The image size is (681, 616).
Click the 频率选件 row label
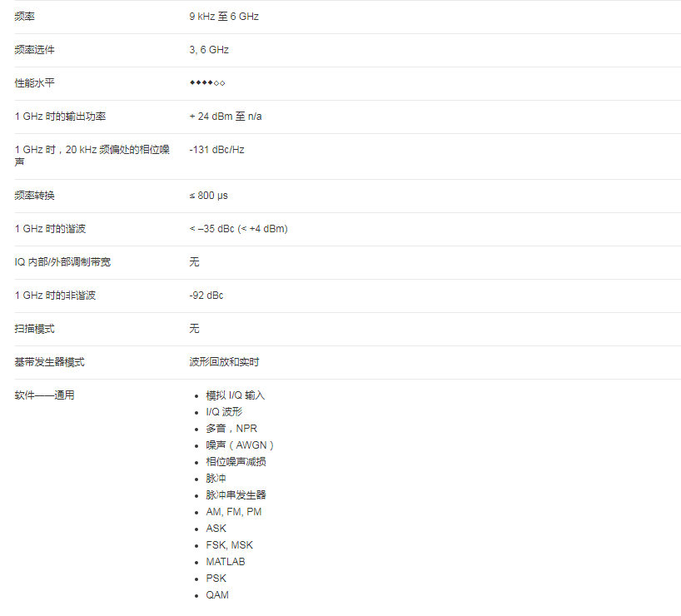click(35, 50)
